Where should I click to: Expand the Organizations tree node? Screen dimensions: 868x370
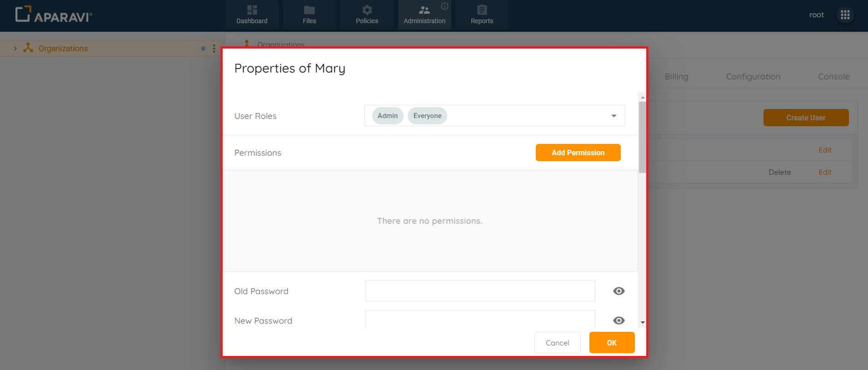(x=15, y=48)
